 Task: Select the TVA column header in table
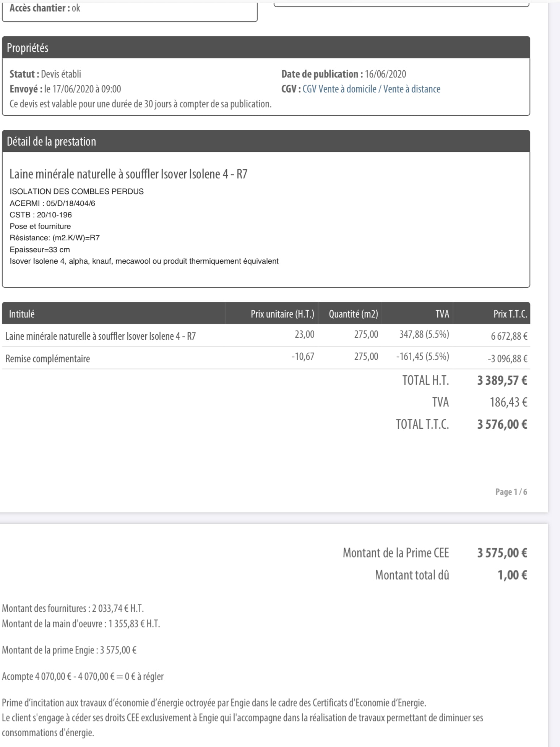[417, 314]
